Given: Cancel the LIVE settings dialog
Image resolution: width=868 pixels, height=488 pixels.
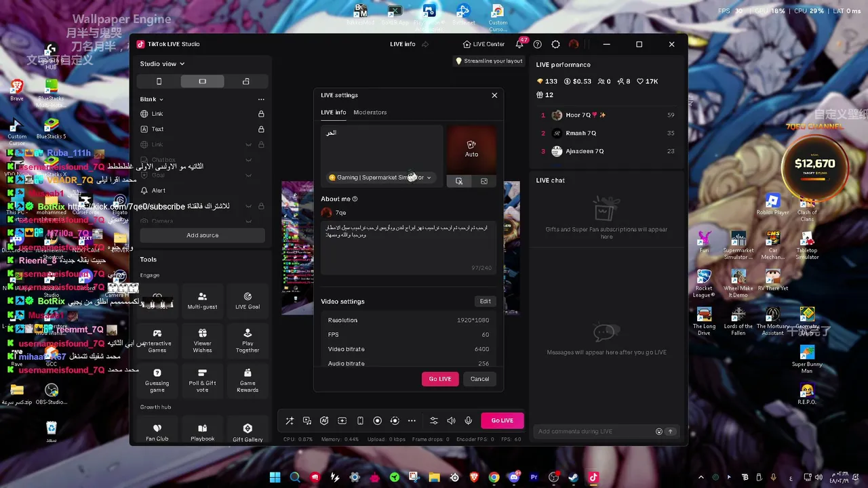Looking at the screenshot, I should tap(479, 379).
